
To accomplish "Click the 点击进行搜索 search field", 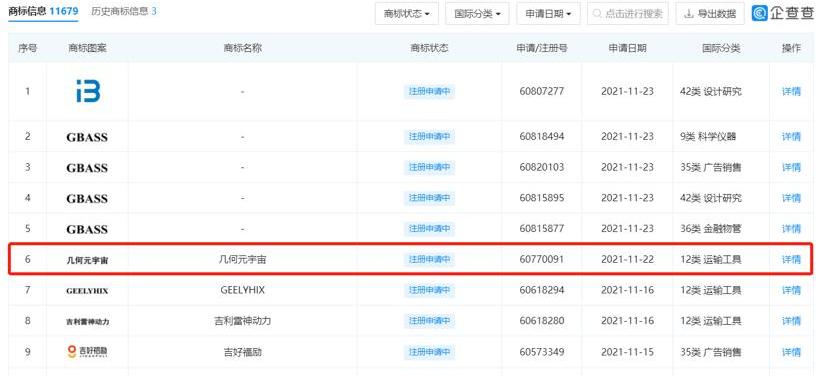I will coord(628,14).
